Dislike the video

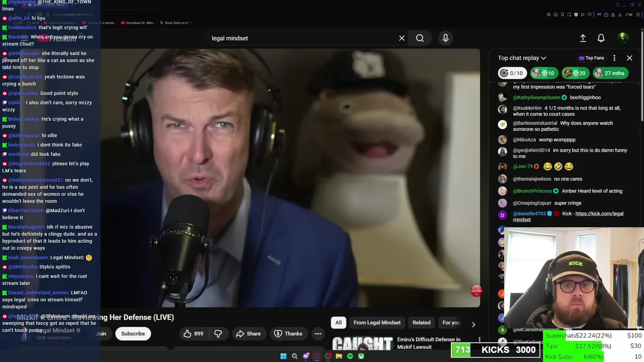(218, 334)
